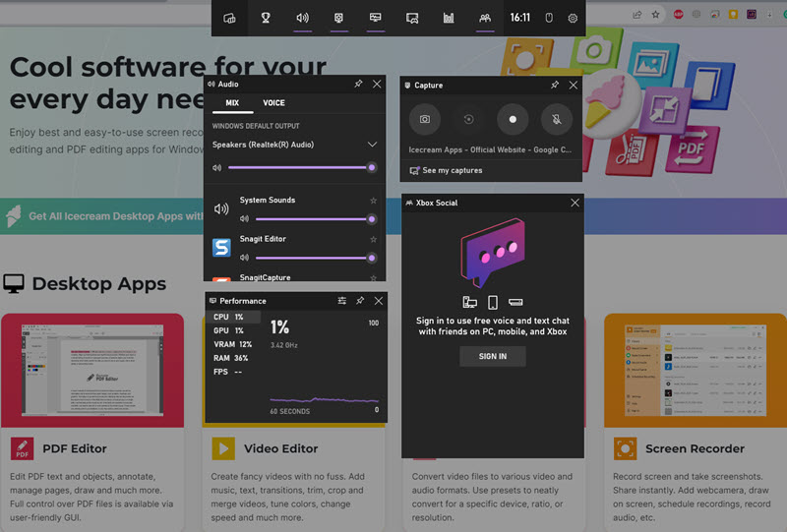
Task: Toggle microphone while recording
Action: click(x=557, y=119)
